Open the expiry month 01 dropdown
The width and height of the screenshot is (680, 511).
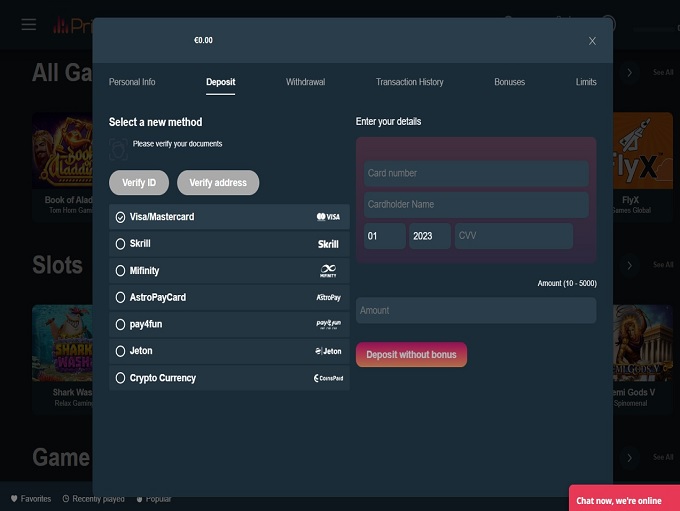pos(384,236)
